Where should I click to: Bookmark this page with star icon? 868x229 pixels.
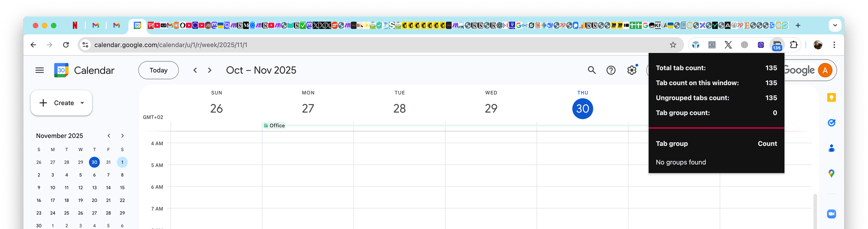(x=673, y=45)
